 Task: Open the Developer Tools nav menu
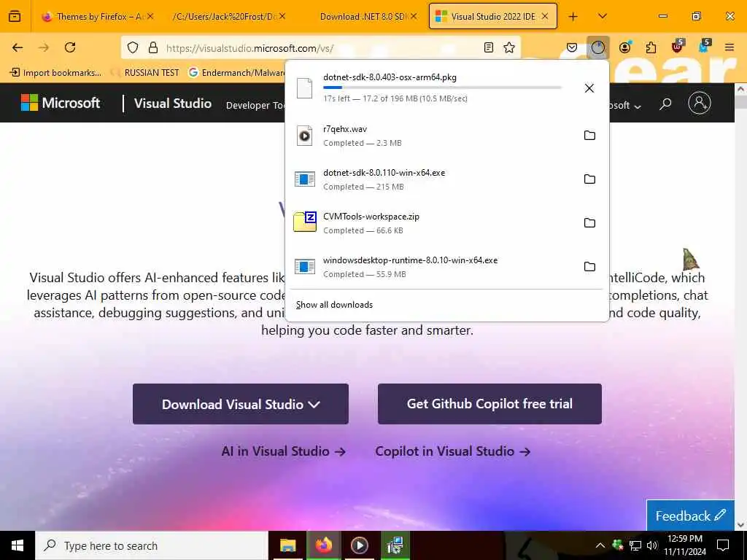click(x=255, y=105)
